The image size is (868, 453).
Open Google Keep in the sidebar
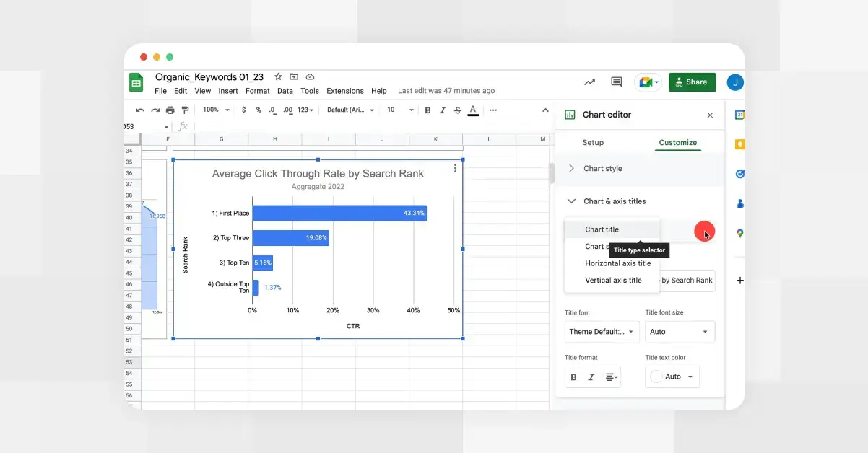click(739, 144)
